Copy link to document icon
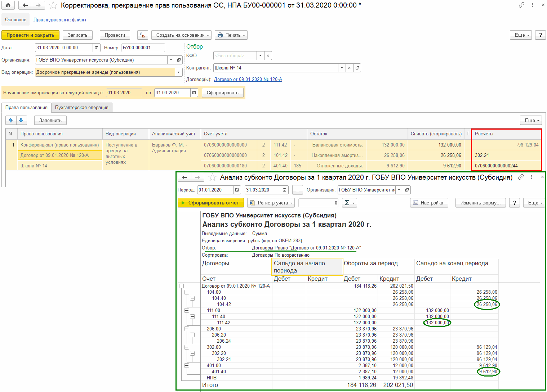 pos(521,5)
